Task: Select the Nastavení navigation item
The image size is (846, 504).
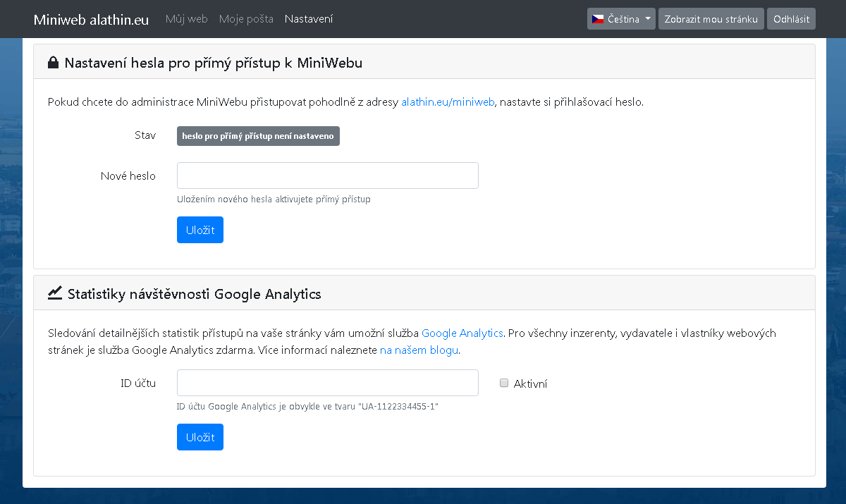Action: 309,19
